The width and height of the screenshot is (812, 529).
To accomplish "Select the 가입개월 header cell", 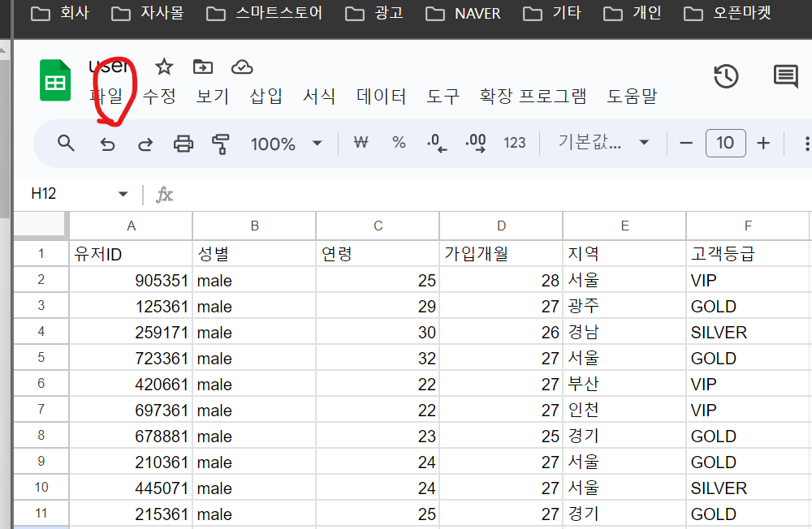I will tap(501, 254).
